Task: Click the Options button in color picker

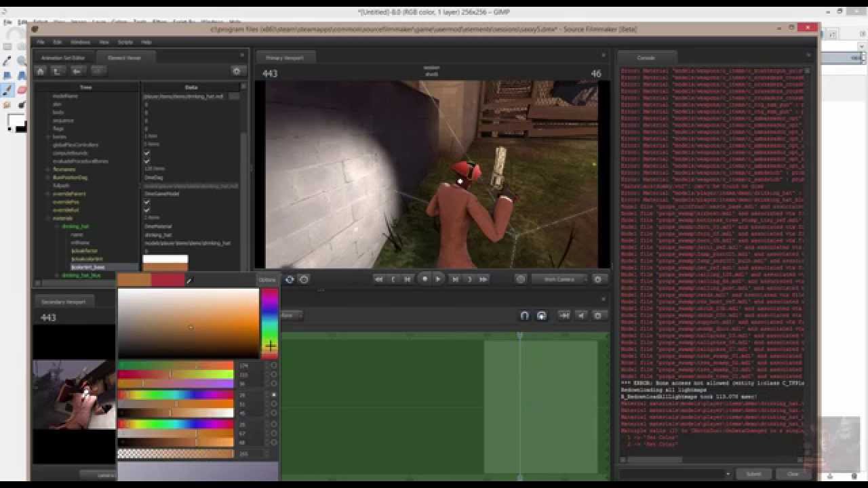Action: tap(267, 280)
